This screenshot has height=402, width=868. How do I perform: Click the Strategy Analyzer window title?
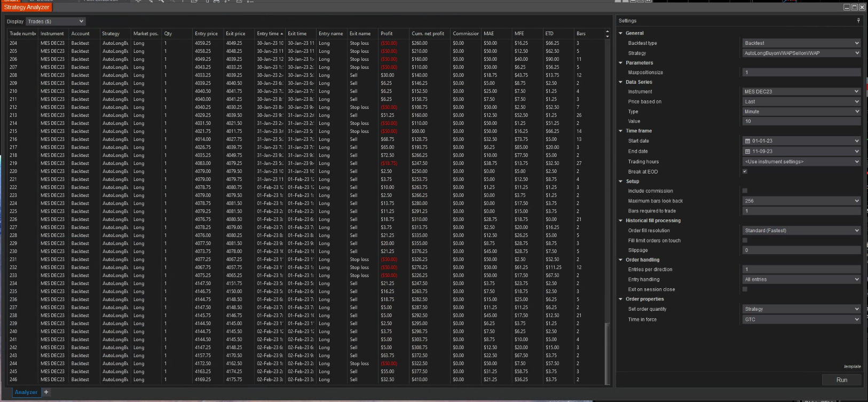(x=27, y=7)
